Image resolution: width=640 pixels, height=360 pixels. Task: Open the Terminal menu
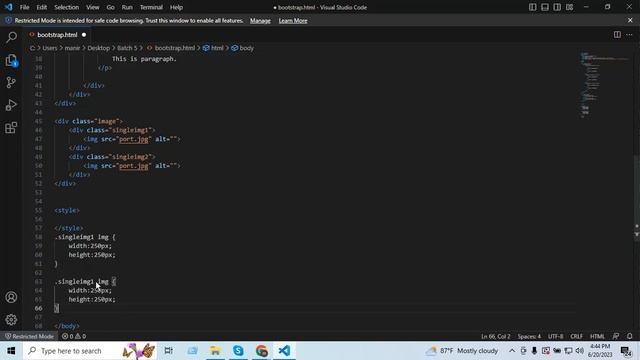(151, 7)
